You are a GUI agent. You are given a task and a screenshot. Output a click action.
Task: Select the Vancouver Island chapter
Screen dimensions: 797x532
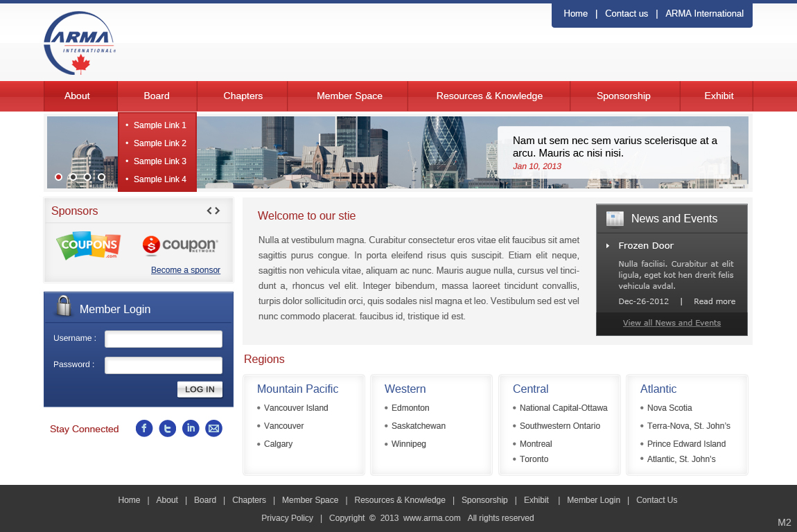[296, 408]
